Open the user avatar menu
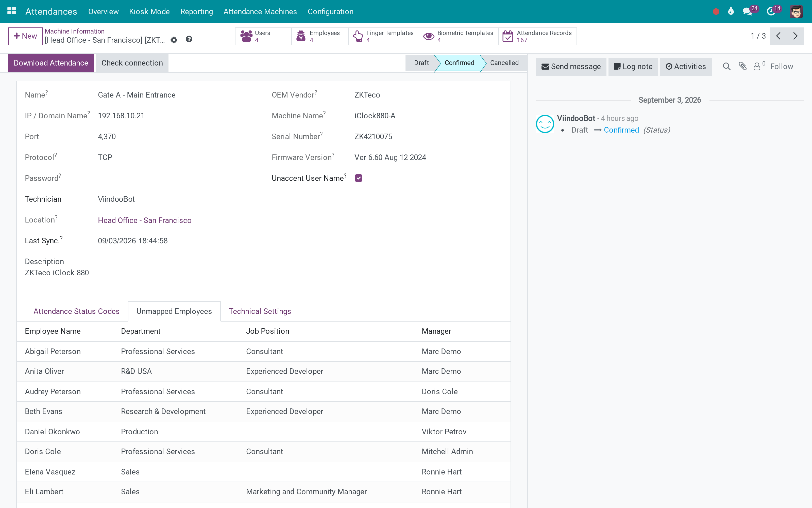Screen dimensions: 812x508 pyautogui.click(x=796, y=11)
